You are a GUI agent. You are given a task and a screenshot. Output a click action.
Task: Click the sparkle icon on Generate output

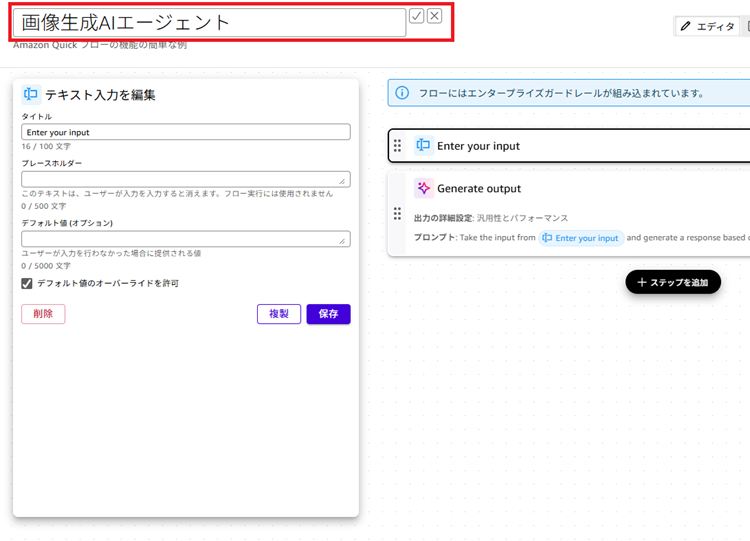(x=423, y=188)
